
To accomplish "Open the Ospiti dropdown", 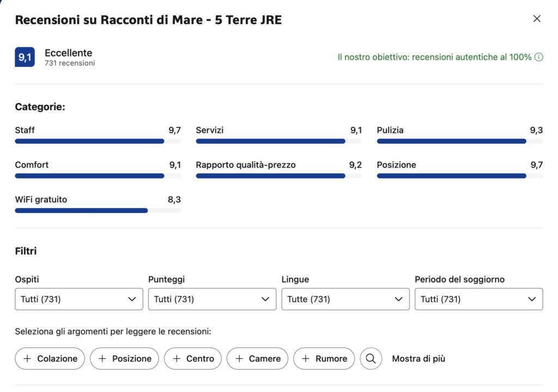I will tap(79, 299).
